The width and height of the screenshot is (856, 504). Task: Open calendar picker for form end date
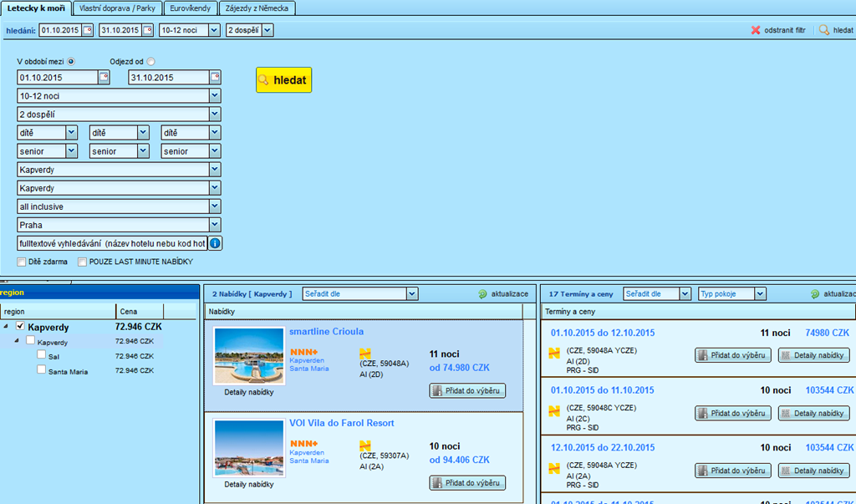(x=215, y=78)
